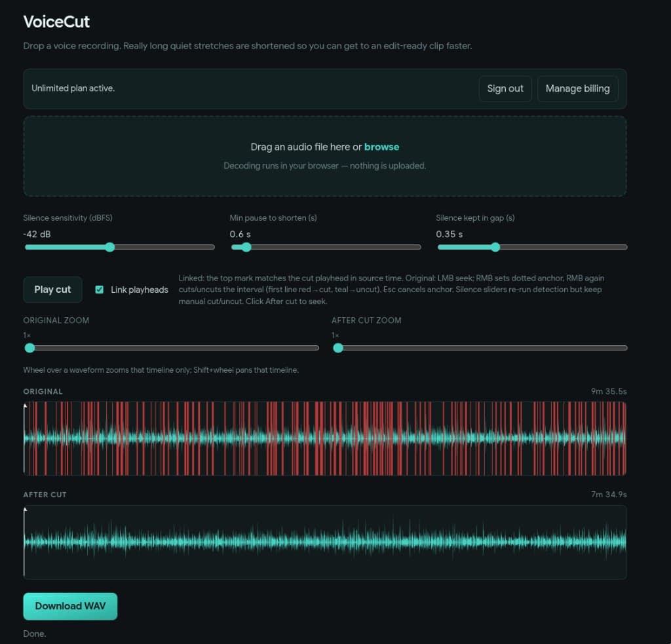Click the Silence sensitivity slider handle

tap(109, 247)
